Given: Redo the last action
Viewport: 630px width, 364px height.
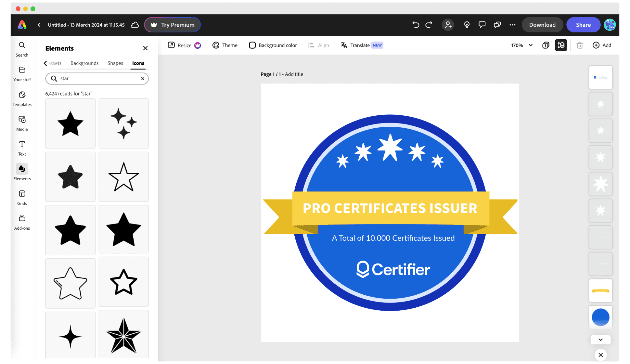Looking at the screenshot, I should 429,25.
